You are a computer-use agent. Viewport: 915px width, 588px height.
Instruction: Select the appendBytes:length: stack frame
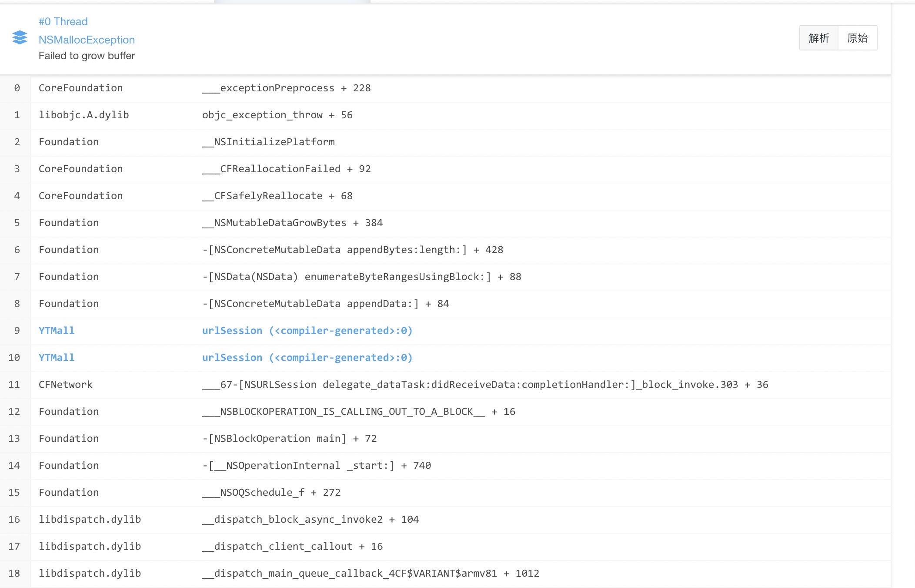tap(352, 250)
